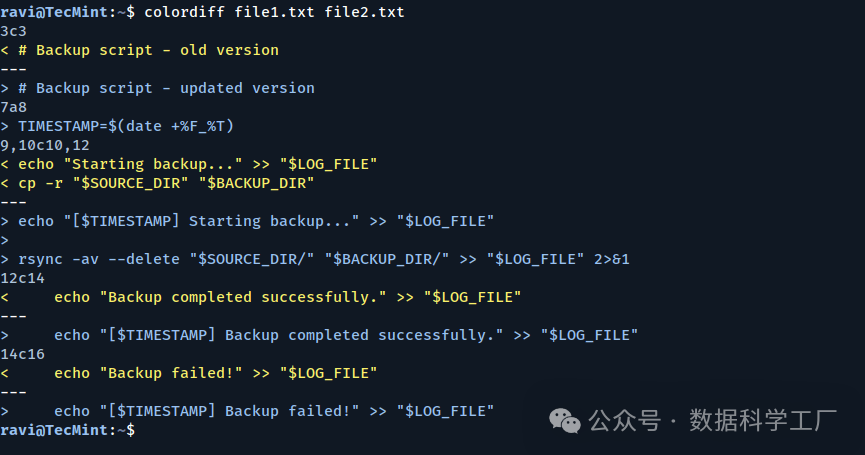Viewport: 865px width, 455px height.
Task: Click the "14c16" diff hunk header
Action: click(22, 354)
